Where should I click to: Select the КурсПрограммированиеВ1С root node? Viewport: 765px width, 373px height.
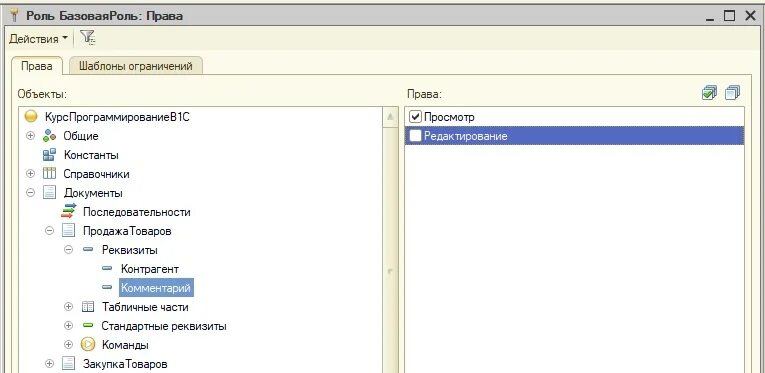117,117
